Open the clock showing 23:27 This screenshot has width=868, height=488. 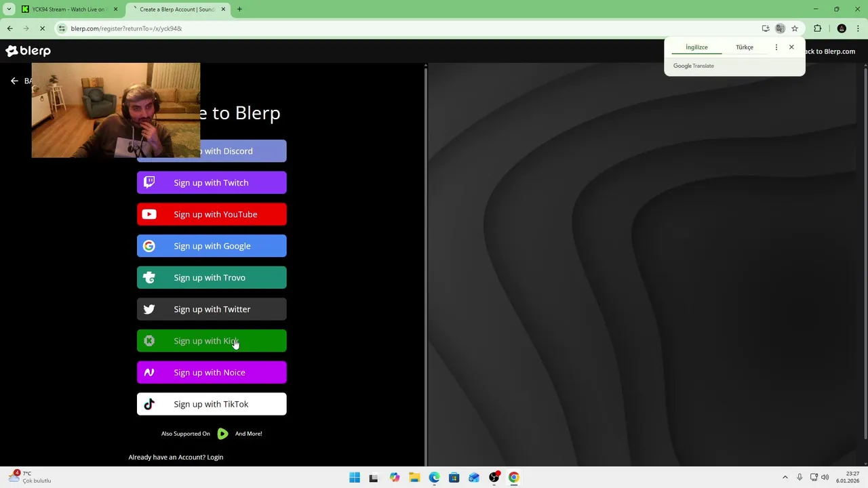pyautogui.click(x=848, y=477)
